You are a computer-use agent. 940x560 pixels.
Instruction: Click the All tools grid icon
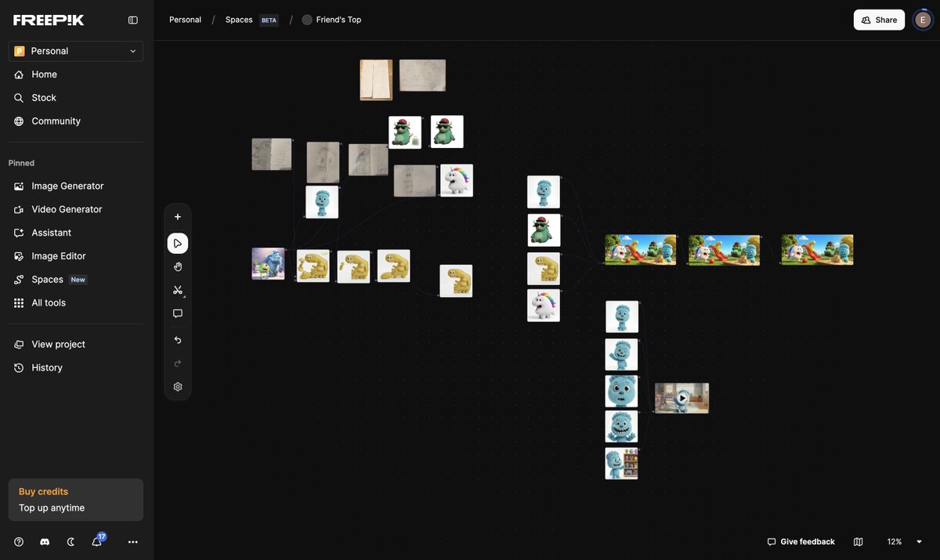[x=19, y=303]
